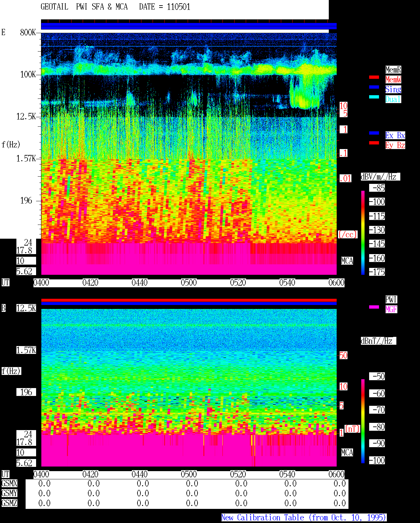
Task: Click the MCA label beside the B panel
Action: coord(347,452)
